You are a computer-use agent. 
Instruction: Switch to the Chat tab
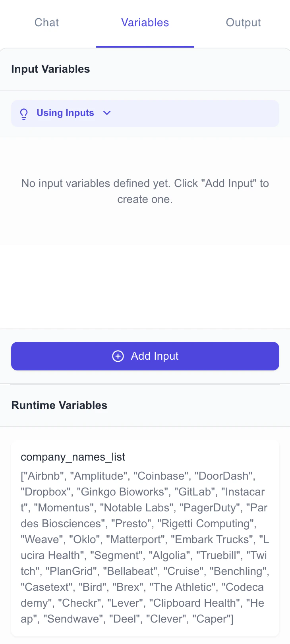click(x=46, y=23)
